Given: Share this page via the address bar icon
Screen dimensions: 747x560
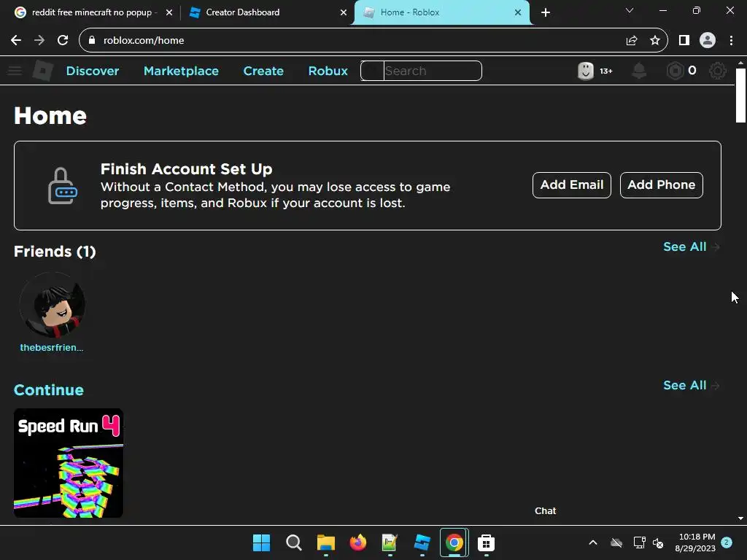Looking at the screenshot, I should pos(632,41).
